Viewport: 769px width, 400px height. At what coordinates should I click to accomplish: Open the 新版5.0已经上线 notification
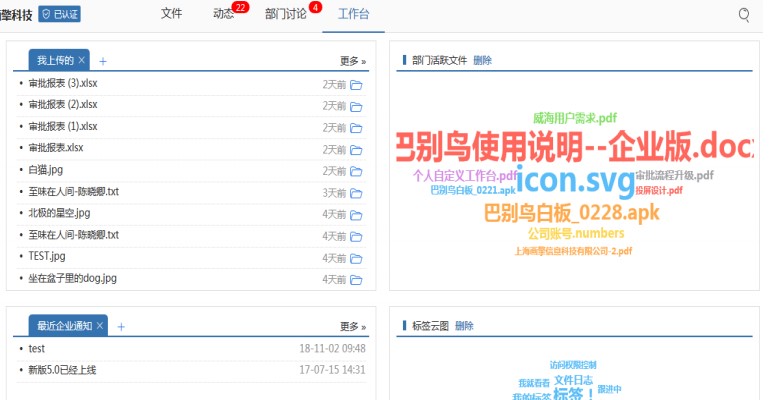click(62, 370)
